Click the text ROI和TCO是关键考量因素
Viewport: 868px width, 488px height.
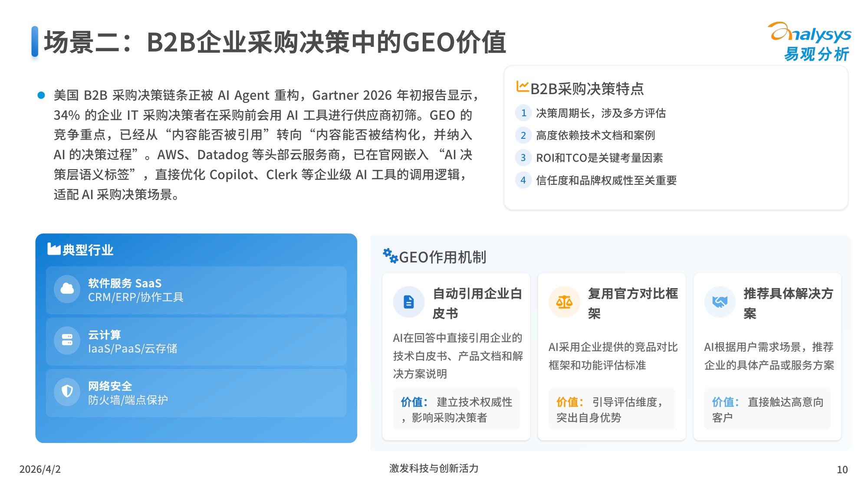point(599,158)
